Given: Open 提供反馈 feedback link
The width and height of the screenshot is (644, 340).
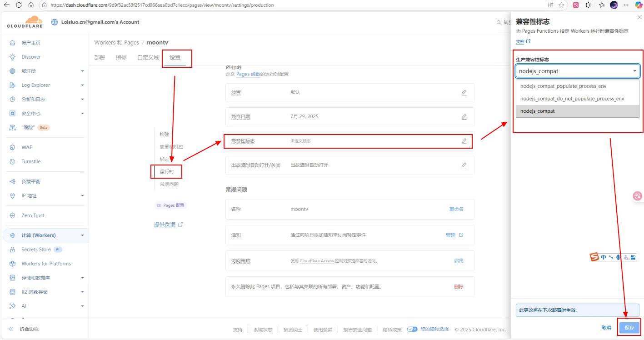Looking at the screenshot, I should [168, 225].
